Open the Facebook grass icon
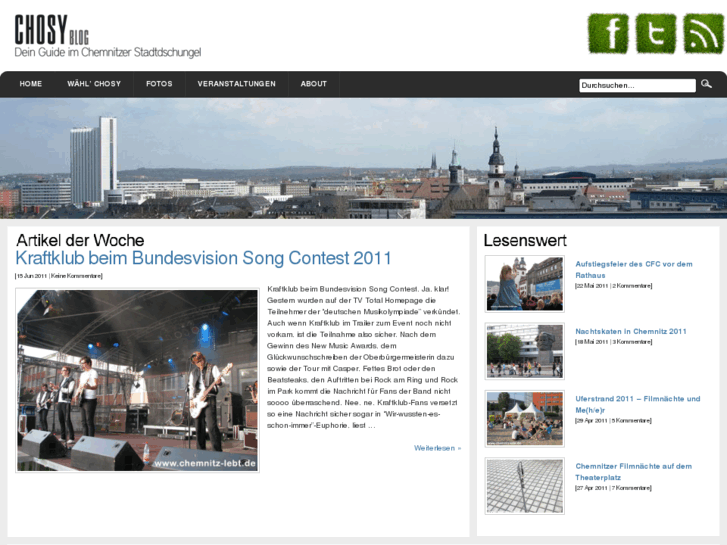 point(608,33)
